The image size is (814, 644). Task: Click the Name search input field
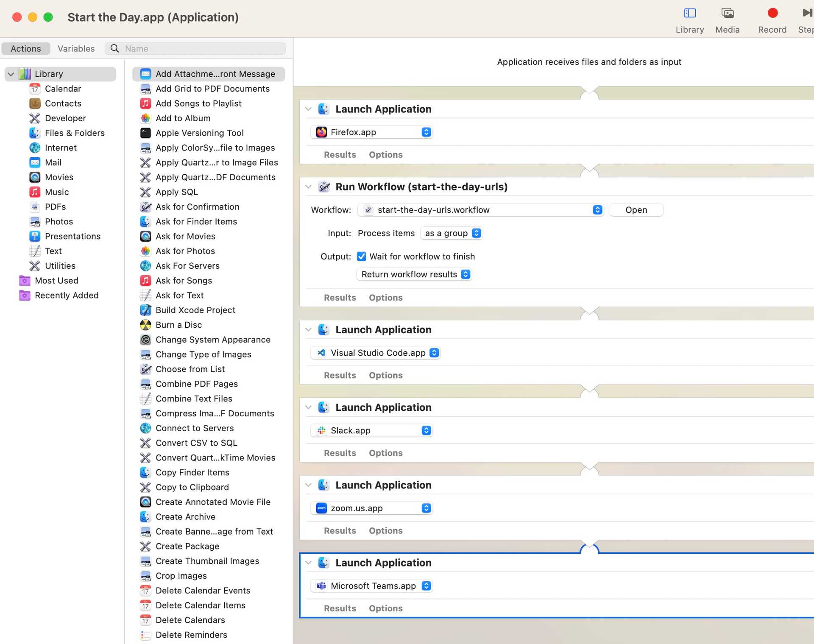tap(195, 47)
